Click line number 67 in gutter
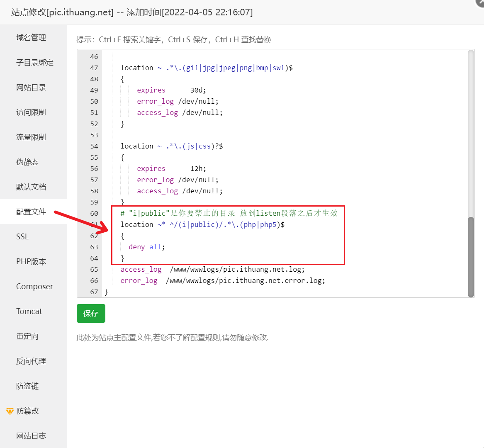 (x=94, y=292)
